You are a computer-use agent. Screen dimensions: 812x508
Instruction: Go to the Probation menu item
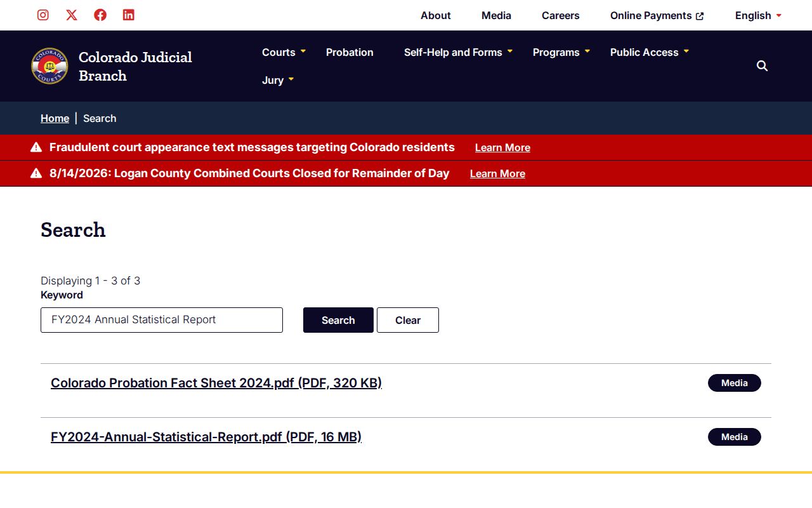coord(350,52)
